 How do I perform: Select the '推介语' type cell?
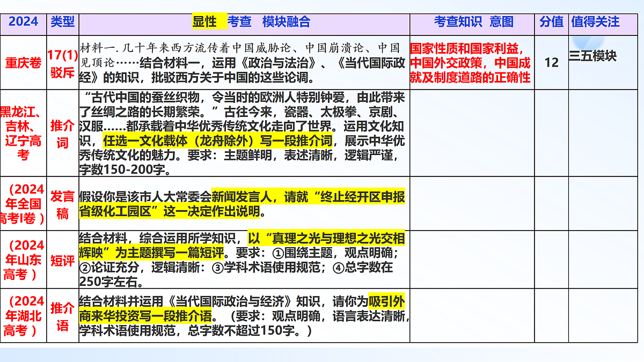pyautogui.click(x=63, y=316)
